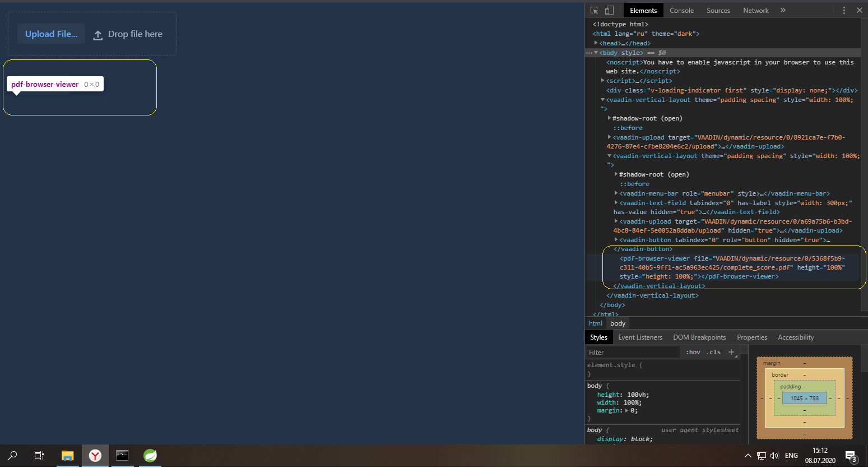Click the new style rule plus icon
Viewport: 868px width, 468px height.
731,352
